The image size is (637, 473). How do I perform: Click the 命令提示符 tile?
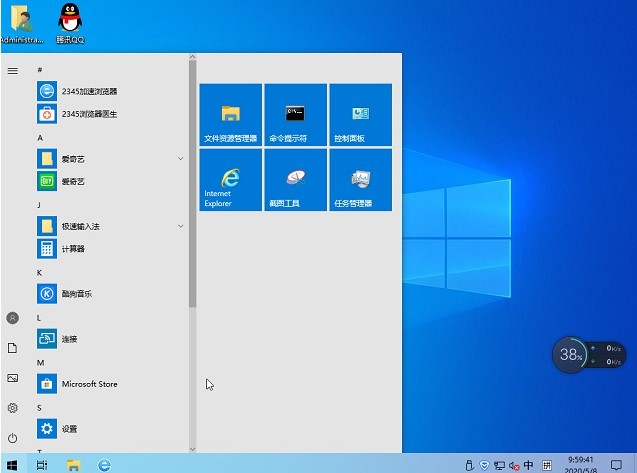click(x=295, y=115)
